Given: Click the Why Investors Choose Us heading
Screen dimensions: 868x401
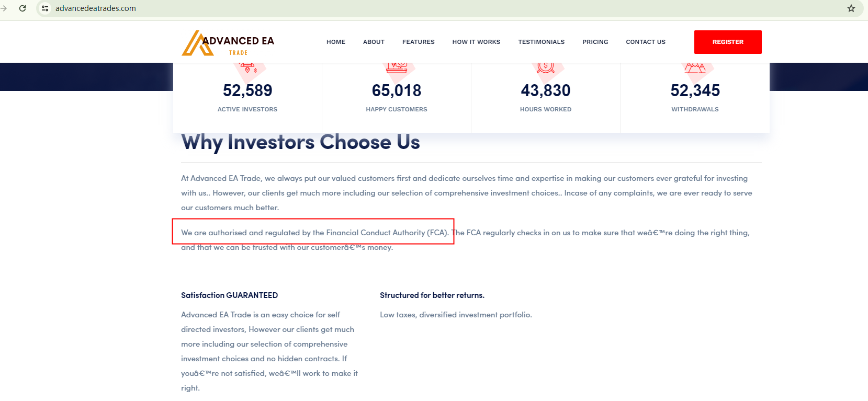Looking at the screenshot, I should pyautogui.click(x=300, y=142).
